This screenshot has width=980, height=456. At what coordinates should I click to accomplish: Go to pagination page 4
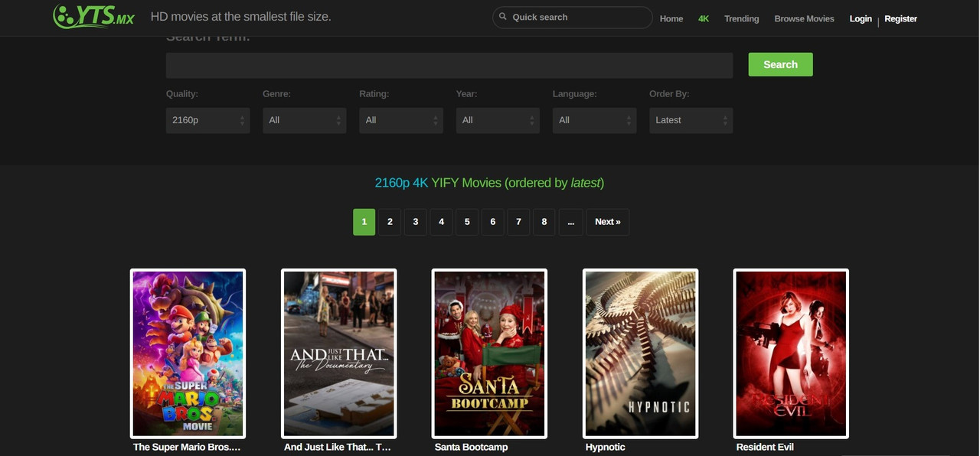tap(441, 222)
